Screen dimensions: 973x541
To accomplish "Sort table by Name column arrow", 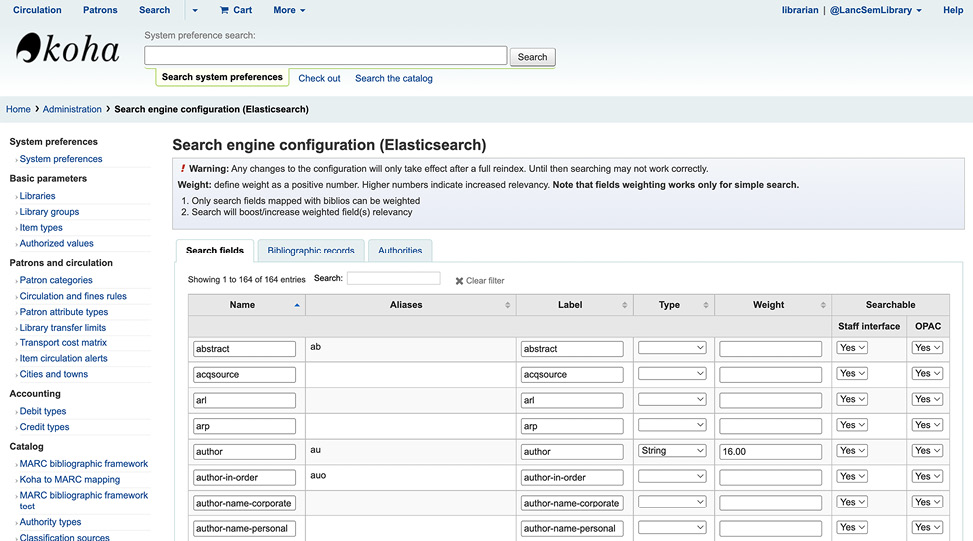I will 297,305.
